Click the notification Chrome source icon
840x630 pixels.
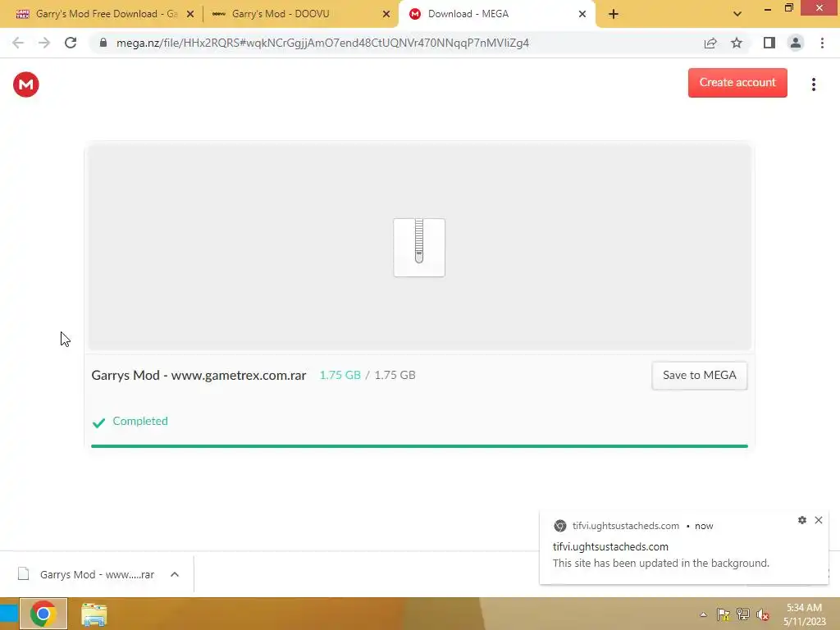pos(559,526)
